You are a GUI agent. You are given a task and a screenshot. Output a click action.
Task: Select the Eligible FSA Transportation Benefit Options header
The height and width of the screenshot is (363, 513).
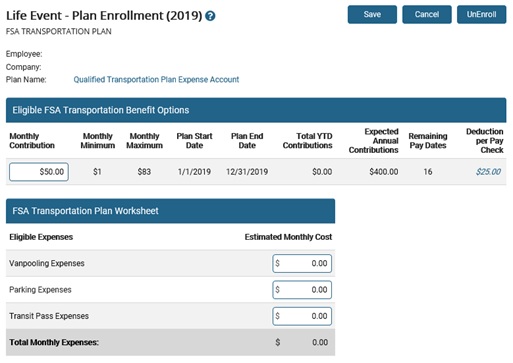coord(256,110)
